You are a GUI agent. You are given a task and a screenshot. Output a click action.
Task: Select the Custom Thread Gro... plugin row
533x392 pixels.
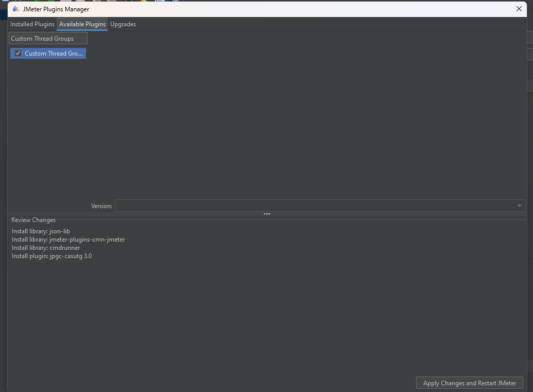48,54
